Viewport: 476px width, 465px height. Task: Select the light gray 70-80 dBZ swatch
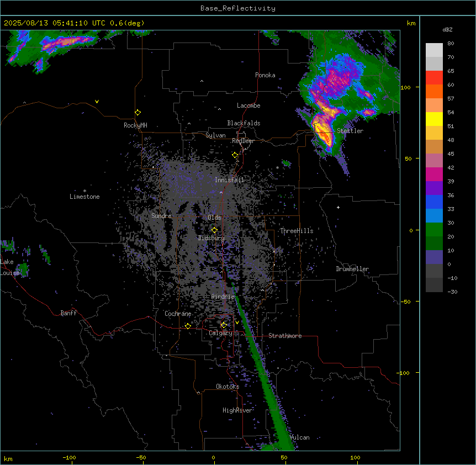(434, 50)
